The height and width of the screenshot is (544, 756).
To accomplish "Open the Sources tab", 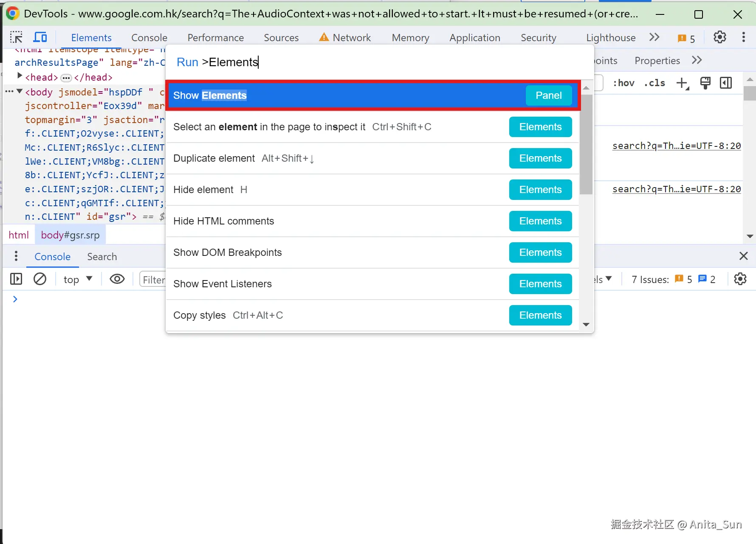I will 281,38.
